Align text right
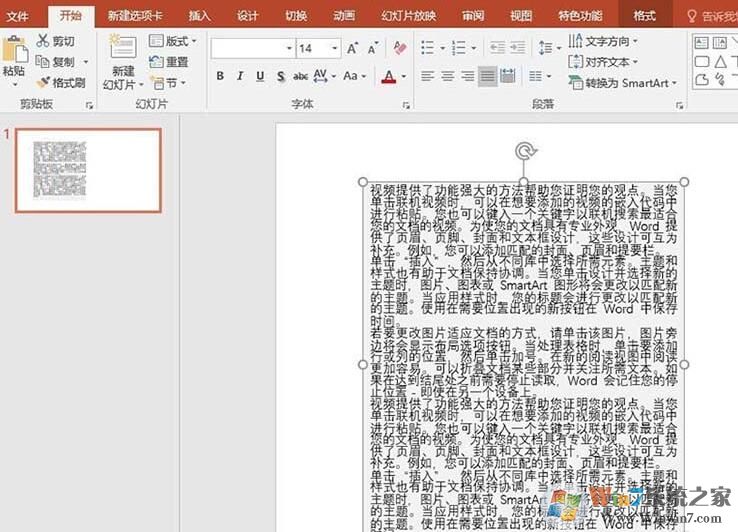The width and height of the screenshot is (738, 532). pyautogui.click(x=468, y=76)
